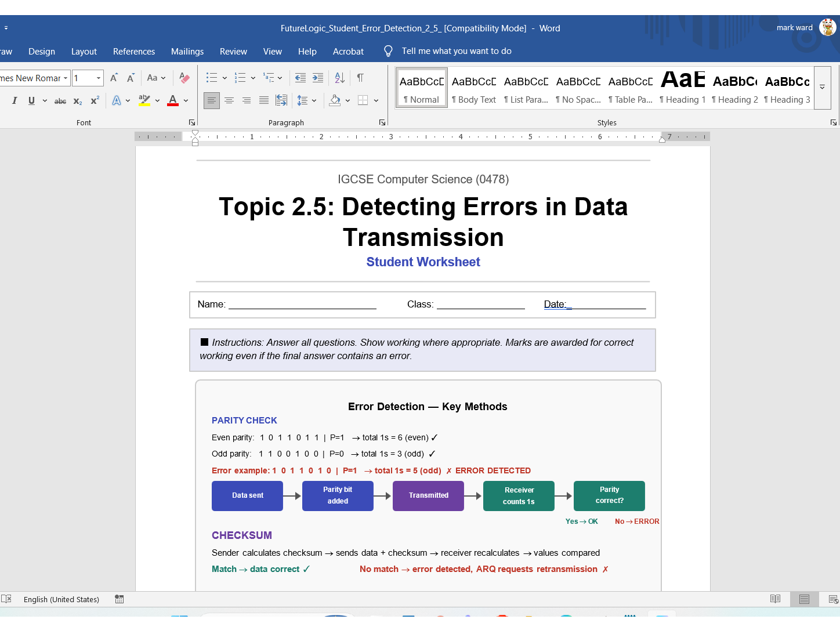Open the Acrobat tab
The image size is (840, 630).
pyautogui.click(x=348, y=51)
